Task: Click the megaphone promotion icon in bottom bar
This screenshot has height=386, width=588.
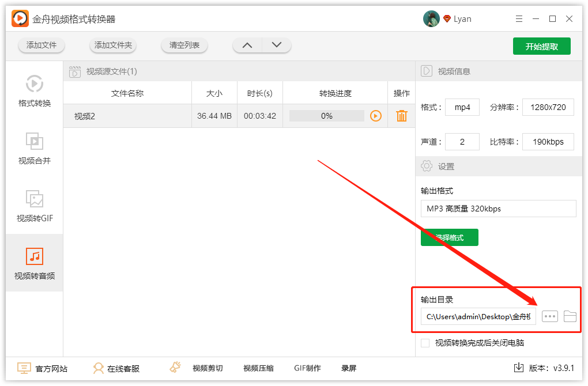Action: coord(175,367)
